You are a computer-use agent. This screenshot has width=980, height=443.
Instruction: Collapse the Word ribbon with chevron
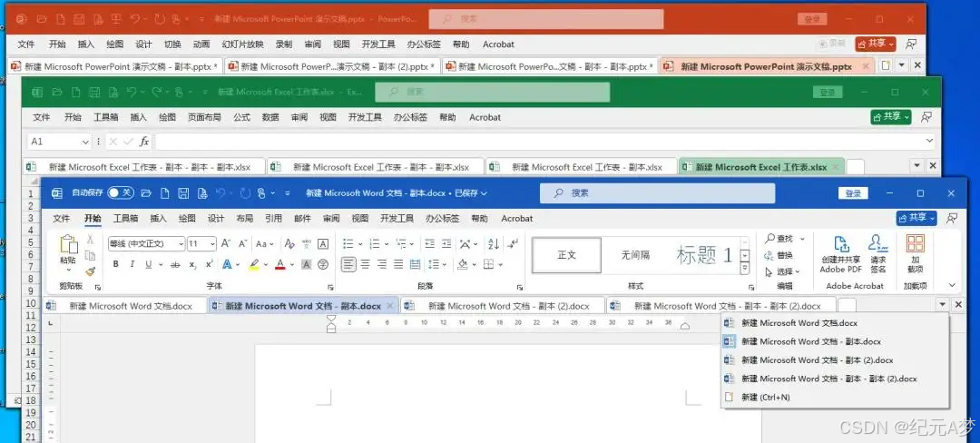pyautogui.click(x=952, y=285)
